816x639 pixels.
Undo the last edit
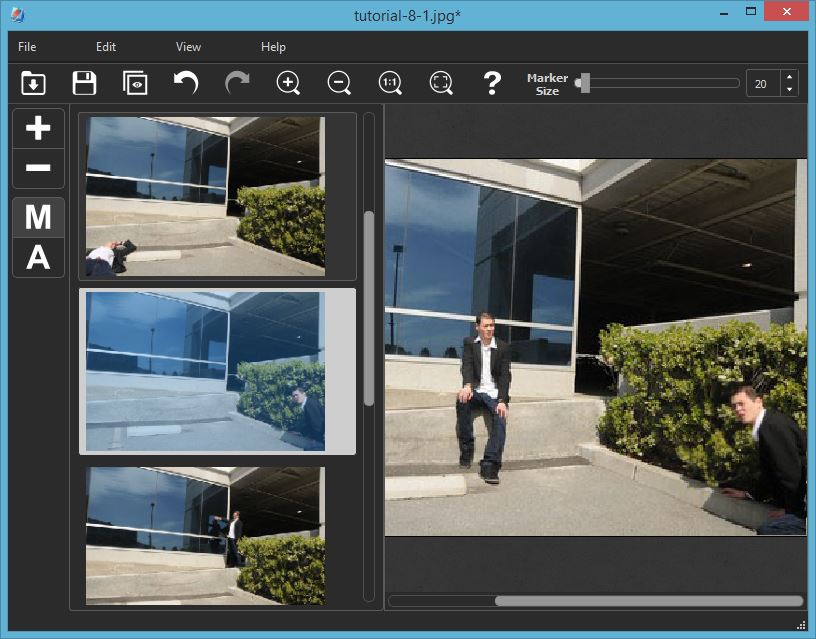pos(186,83)
